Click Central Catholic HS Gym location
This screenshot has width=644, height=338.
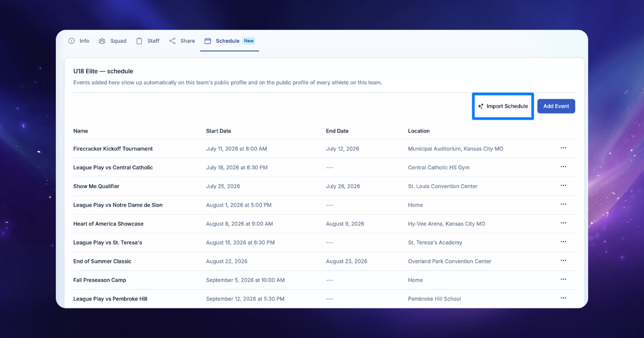[x=439, y=167]
